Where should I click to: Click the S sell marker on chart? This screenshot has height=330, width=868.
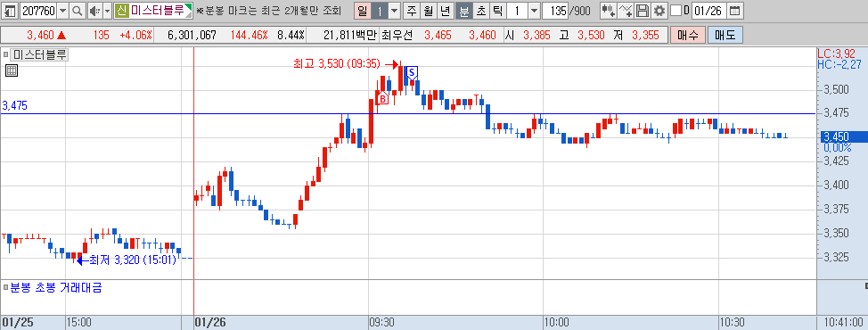point(412,72)
